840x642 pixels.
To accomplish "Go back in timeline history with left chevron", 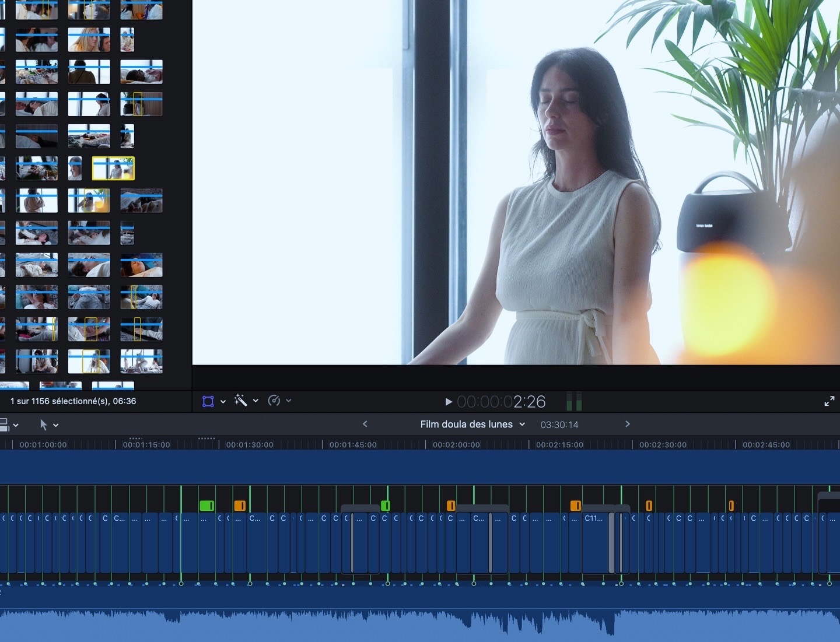I will pos(365,424).
